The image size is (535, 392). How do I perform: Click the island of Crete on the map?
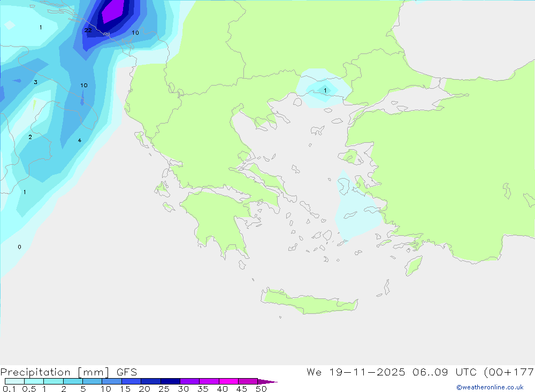pos(309,302)
